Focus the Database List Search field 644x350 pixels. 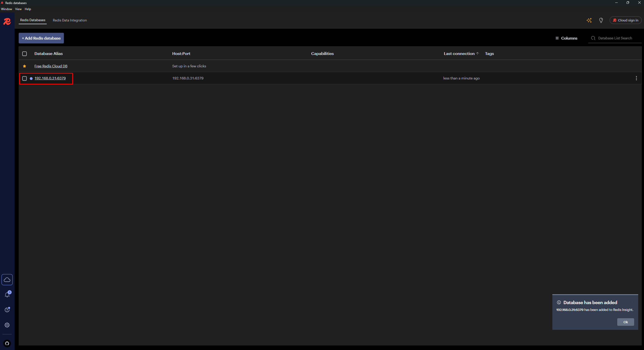point(615,38)
